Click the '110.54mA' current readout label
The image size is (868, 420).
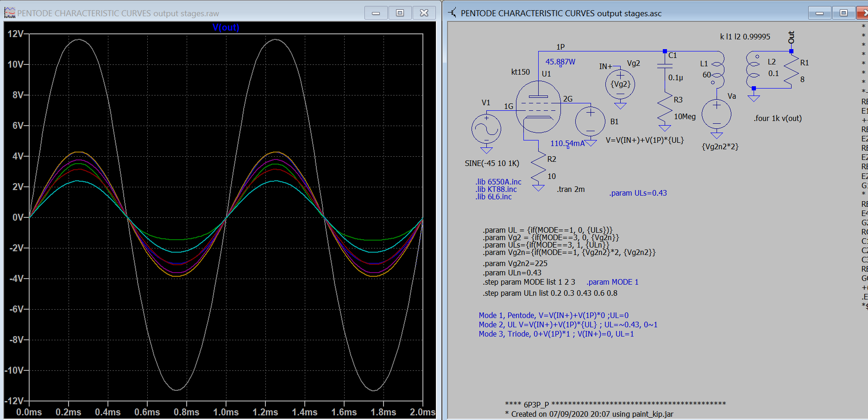pyautogui.click(x=567, y=144)
